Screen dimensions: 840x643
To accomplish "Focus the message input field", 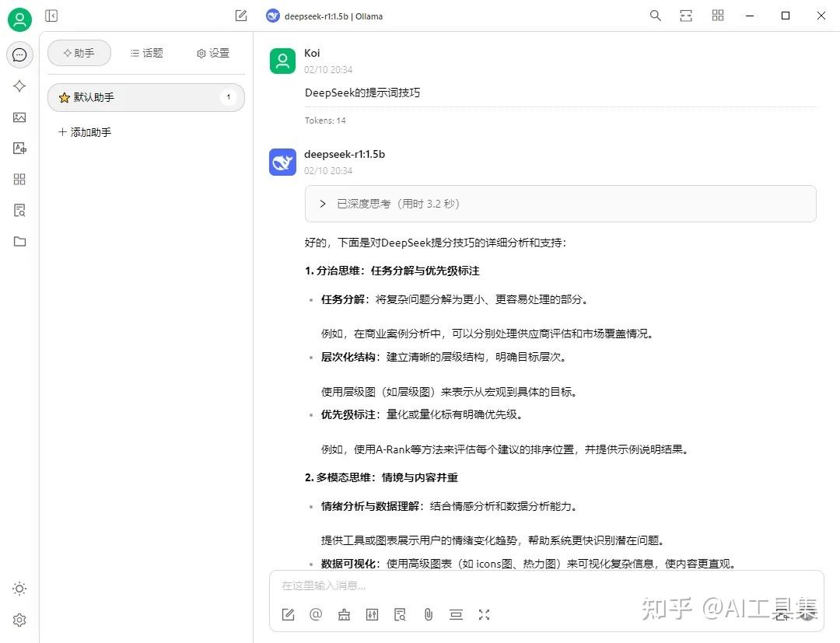I will [x=547, y=585].
